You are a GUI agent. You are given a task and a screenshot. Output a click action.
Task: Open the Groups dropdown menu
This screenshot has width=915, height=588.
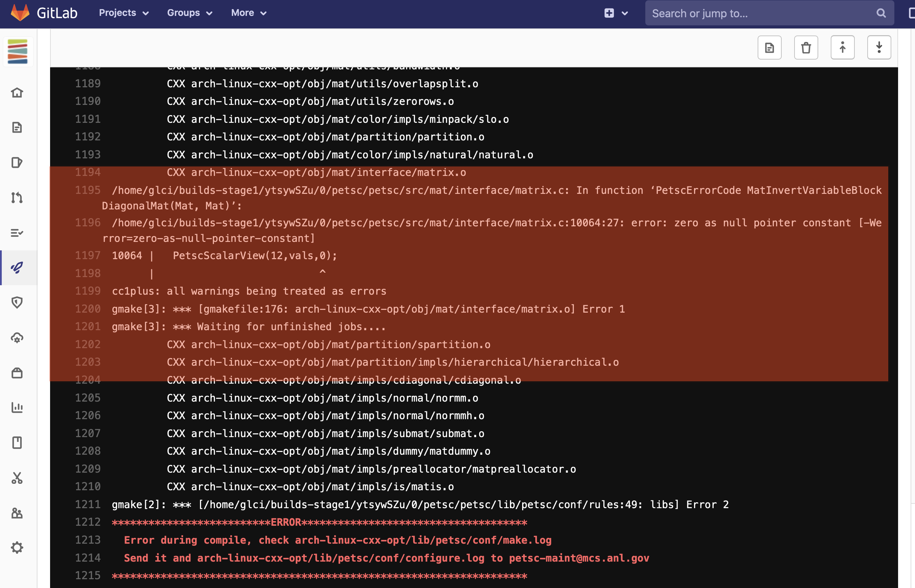(189, 13)
